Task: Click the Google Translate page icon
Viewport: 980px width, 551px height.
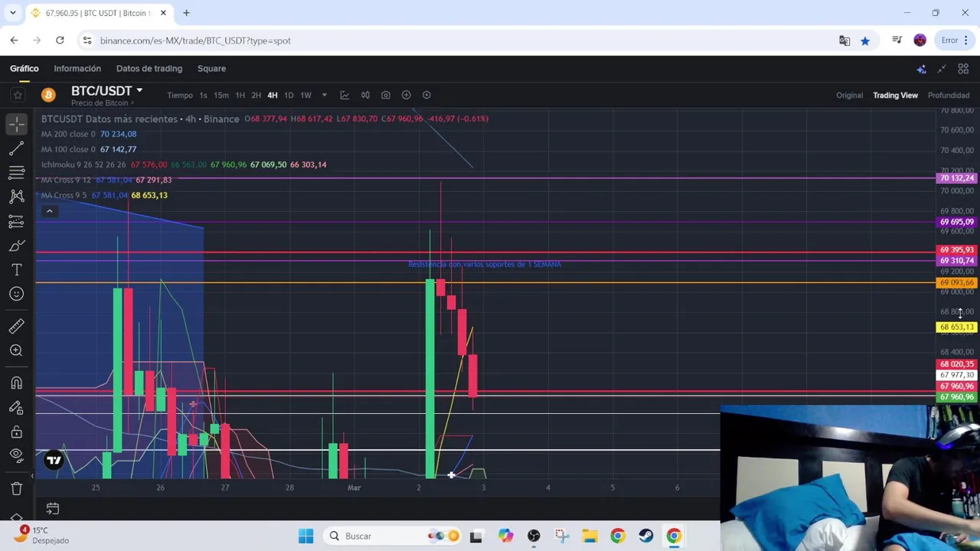Action: pyautogui.click(x=844, y=41)
